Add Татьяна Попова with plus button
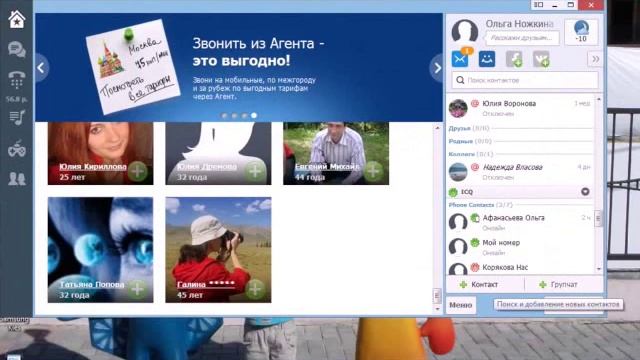 point(138,289)
